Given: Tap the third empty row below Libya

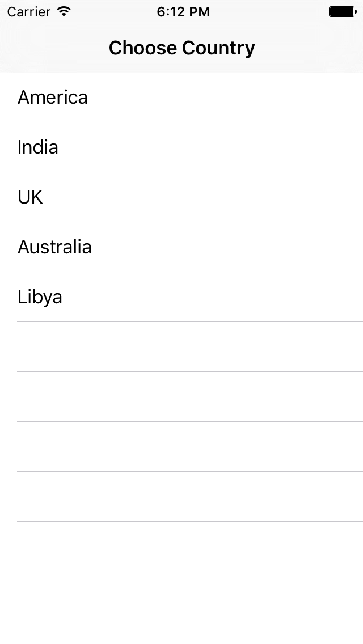Looking at the screenshot, I should (181, 447).
